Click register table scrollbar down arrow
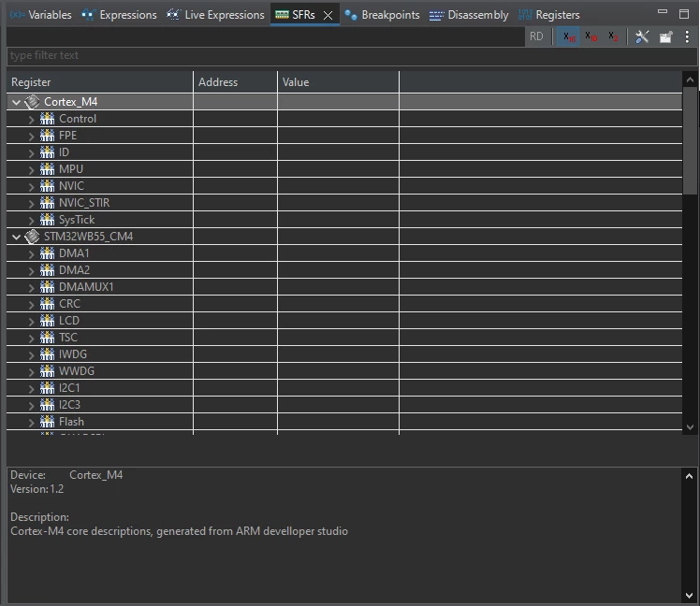This screenshot has height=606, width=700. point(690,427)
